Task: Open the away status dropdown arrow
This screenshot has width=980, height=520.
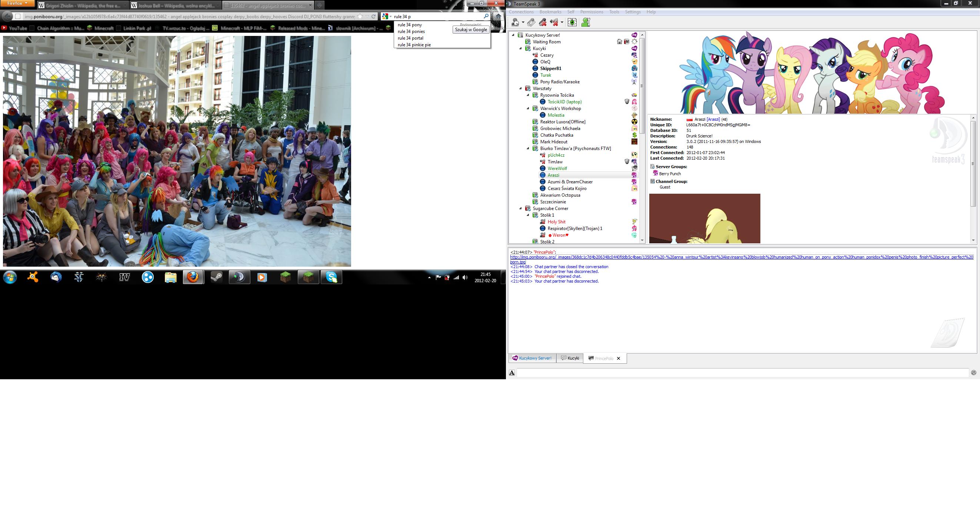Action: click(x=523, y=23)
